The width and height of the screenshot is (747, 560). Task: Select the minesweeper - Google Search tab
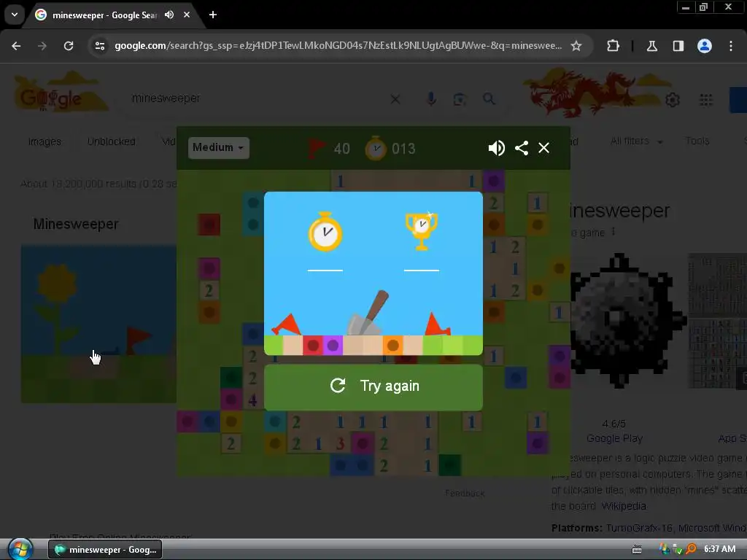[x=104, y=15]
